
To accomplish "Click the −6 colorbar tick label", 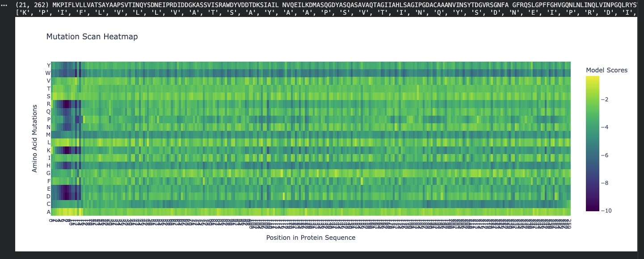I will point(605,155).
